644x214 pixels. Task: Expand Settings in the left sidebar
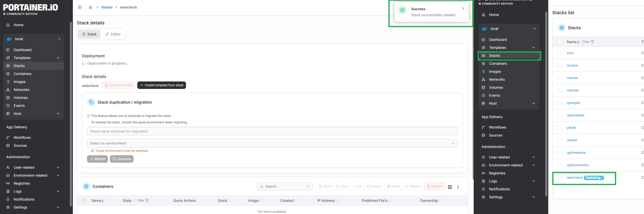coord(33,207)
